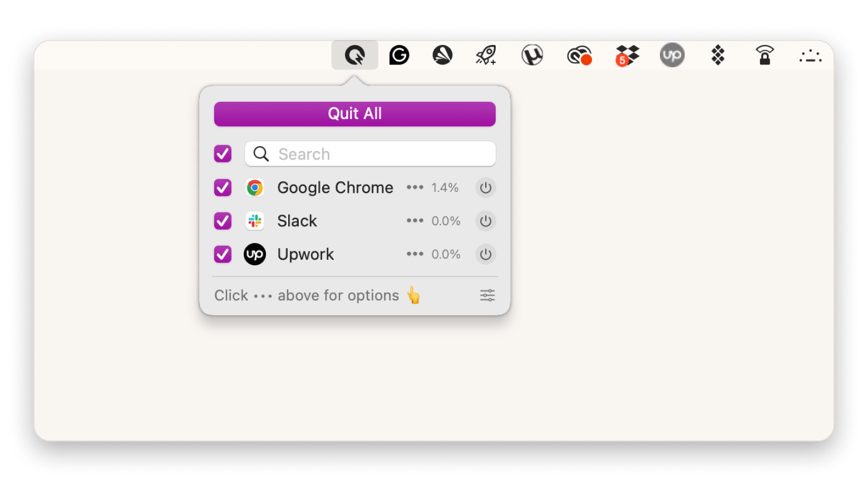This screenshot has height=486, width=868.
Task: Quit Slack using its power button
Action: pyautogui.click(x=485, y=221)
